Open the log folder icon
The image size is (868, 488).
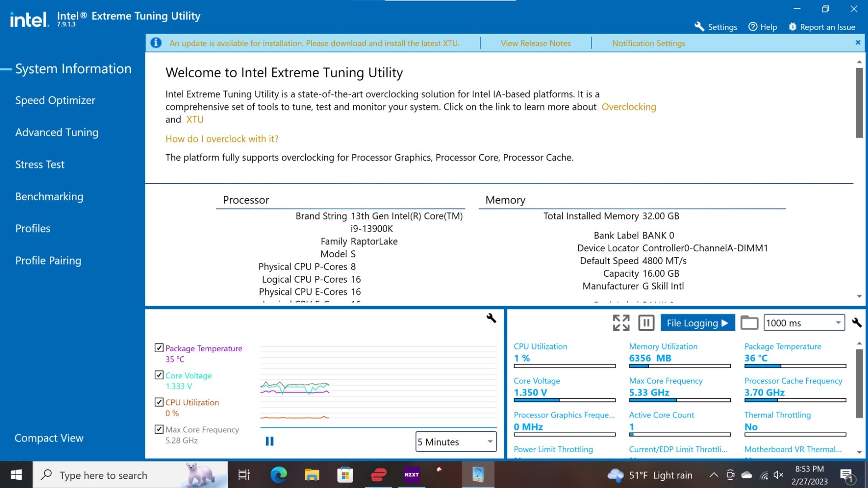(x=749, y=323)
